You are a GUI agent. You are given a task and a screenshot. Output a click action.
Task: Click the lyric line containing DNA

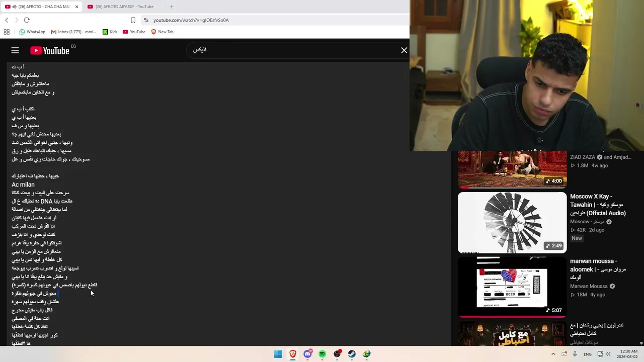tap(42, 201)
